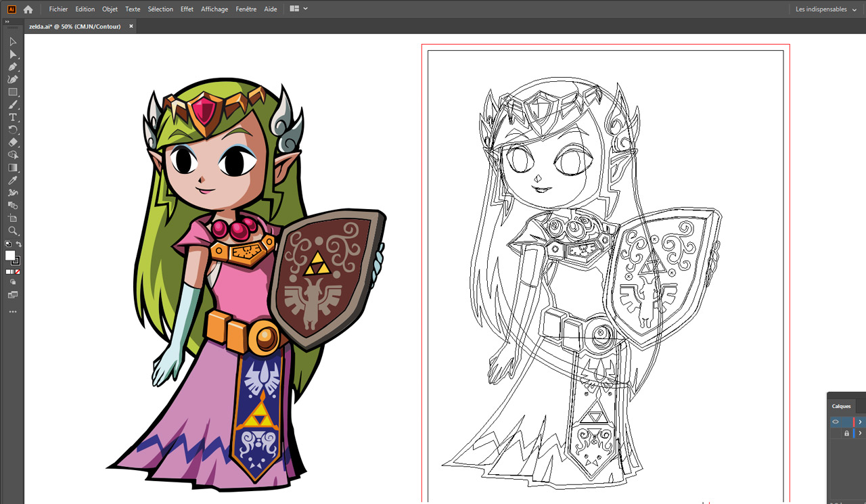Viewport: 866px width, 504px height.
Task: Select the Direct Selection tool
Action: tap(13, 54)
